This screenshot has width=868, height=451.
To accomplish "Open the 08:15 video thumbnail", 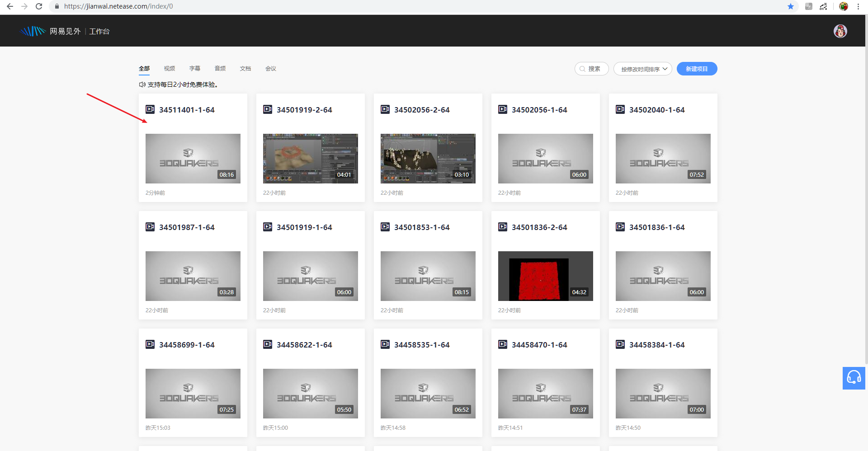I will pos(428,276).
